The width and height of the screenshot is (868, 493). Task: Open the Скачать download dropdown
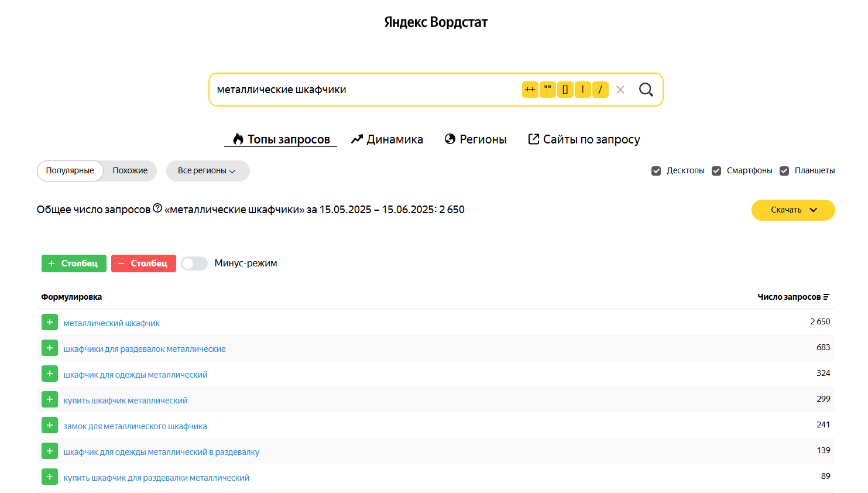point(793,210)
